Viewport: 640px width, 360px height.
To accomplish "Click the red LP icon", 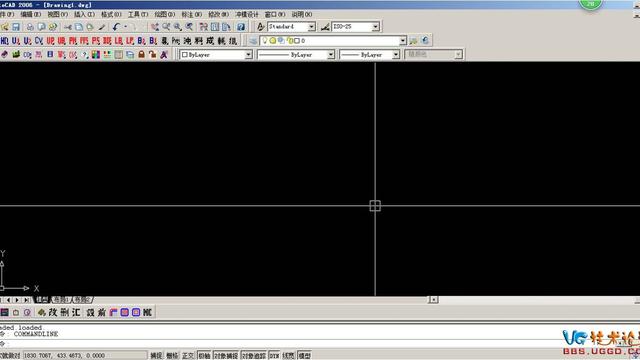I will 130,41.
